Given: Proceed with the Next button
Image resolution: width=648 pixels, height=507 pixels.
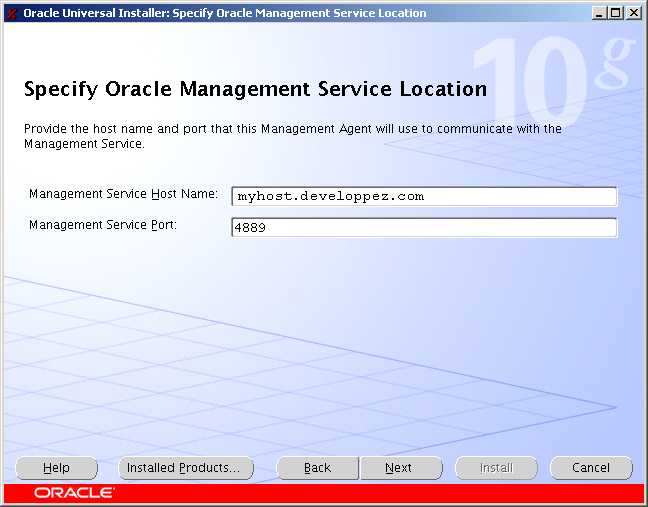Looking at the screenshot, I should pos(399,468).
